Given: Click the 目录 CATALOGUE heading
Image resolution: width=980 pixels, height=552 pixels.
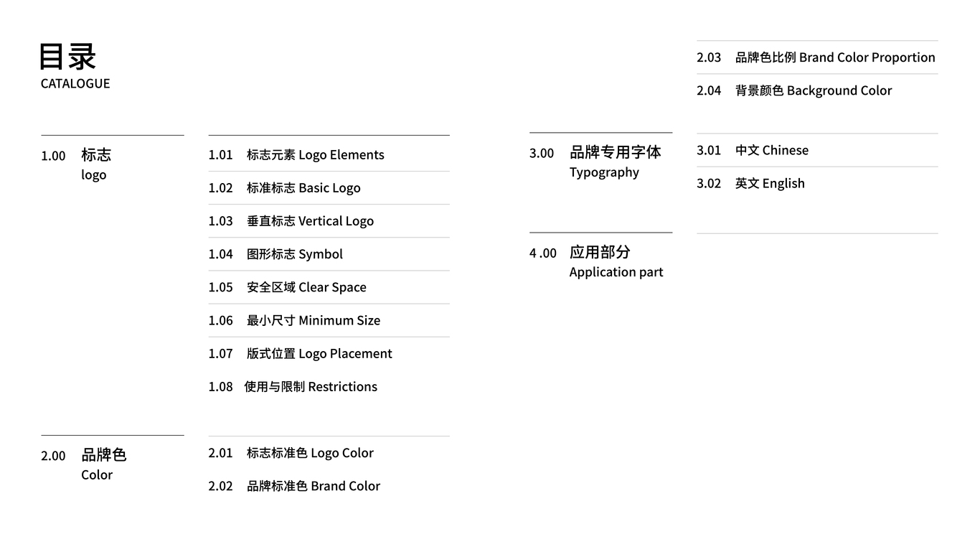Looking at the screenshot, I should [x=75, y=66].
